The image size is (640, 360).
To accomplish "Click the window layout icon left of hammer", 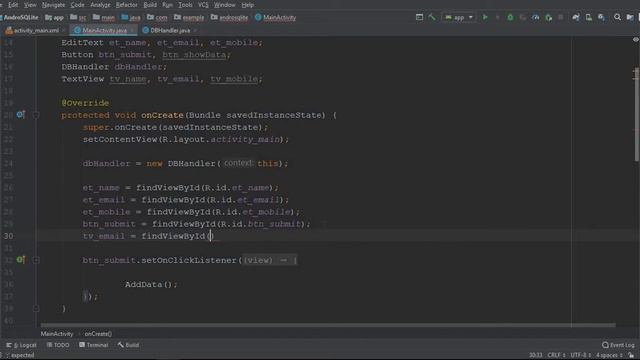I will click(x=419, y=17).
